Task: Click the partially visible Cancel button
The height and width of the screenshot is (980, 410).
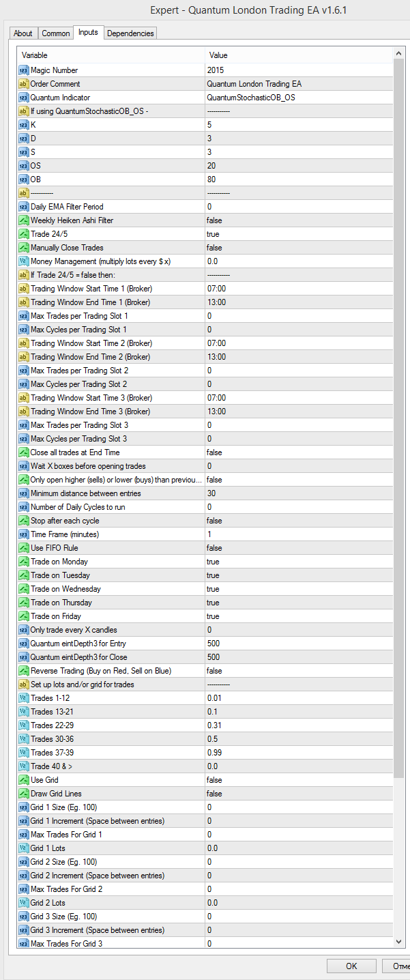Action: (395, 966)
